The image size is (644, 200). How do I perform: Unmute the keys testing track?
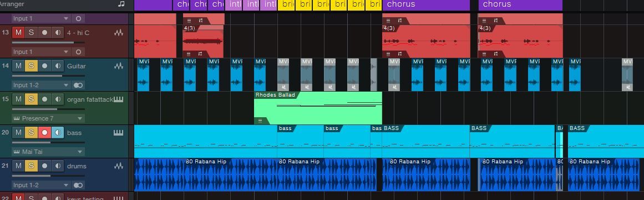pyautogui.click(x=18, y=198)
